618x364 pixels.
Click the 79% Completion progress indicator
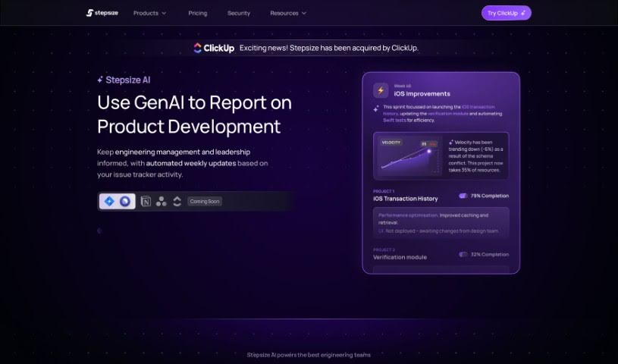tap(483, 196)
